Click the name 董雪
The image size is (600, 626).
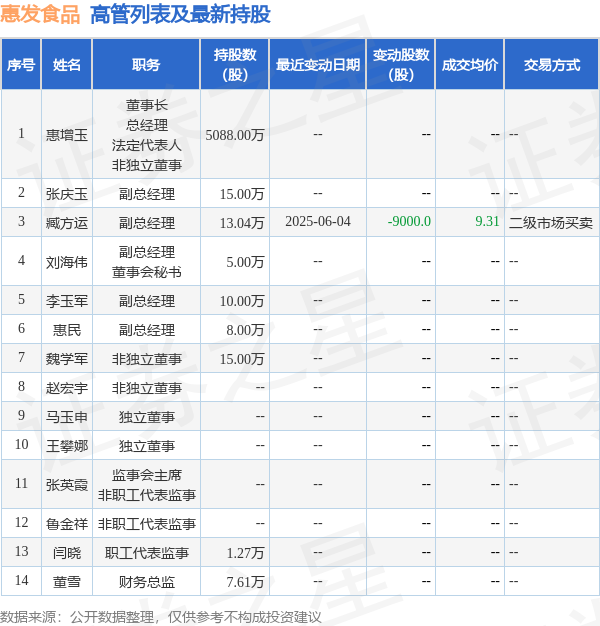[67, 582]
